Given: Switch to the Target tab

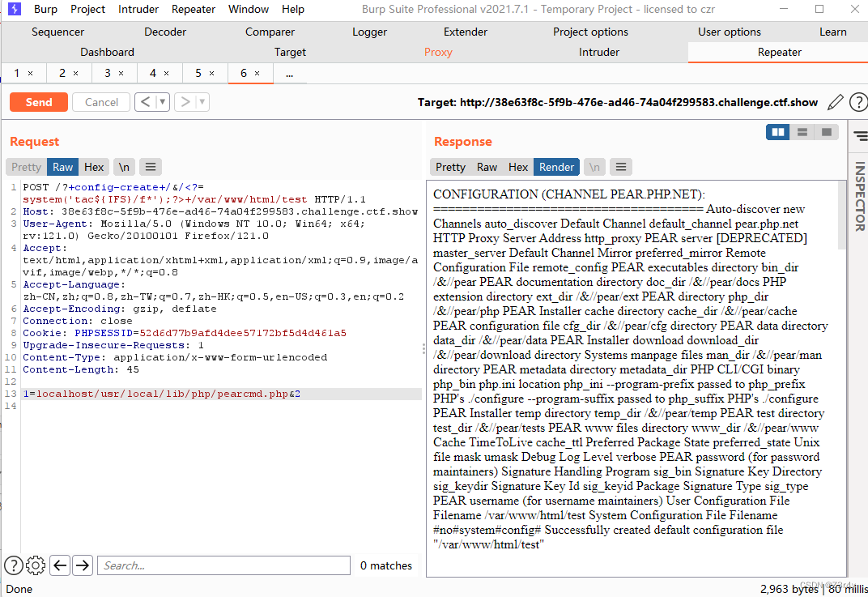Looking at the screenshot, I should (290, 52).
